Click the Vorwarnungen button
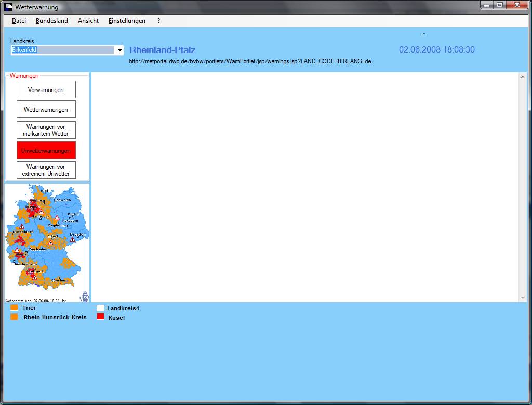The height and width of the screenshot is (405, 532). click(x=46, y=90)
